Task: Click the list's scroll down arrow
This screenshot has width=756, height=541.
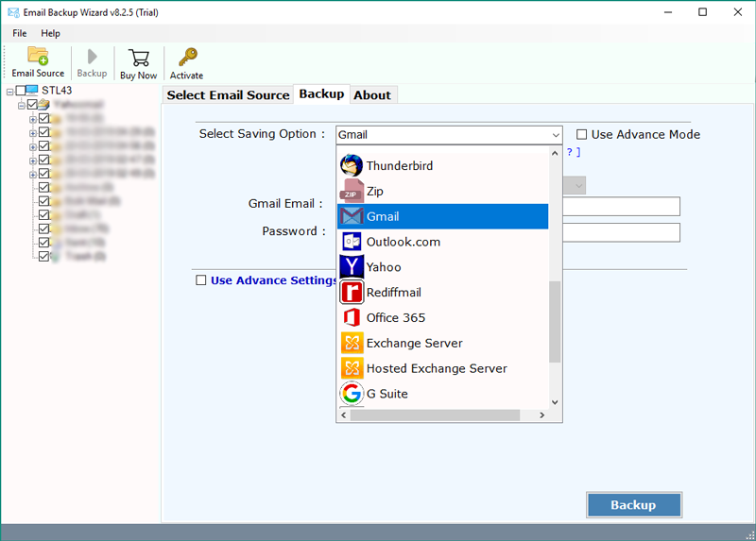Action: click(x=555, y=402)
